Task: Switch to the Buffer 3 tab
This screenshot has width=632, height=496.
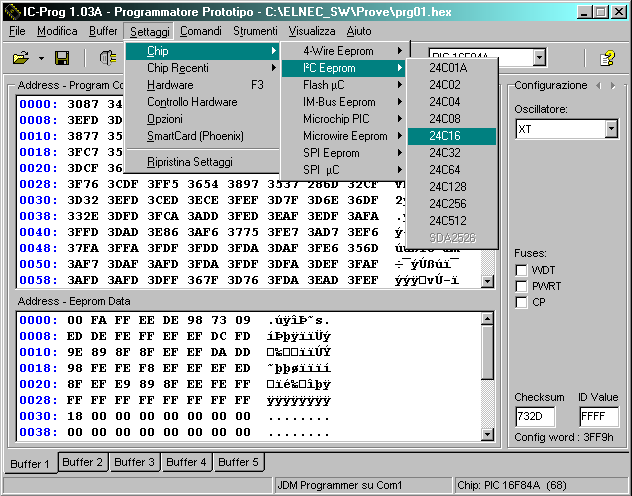Action: [x=133, y=462]
